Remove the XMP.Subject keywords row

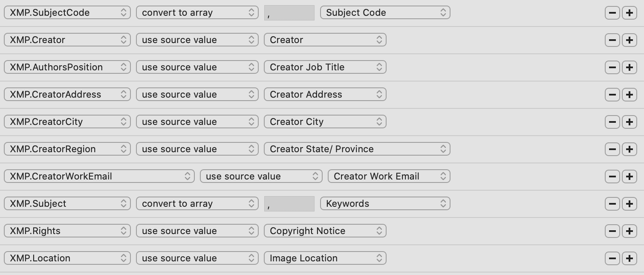612,204
